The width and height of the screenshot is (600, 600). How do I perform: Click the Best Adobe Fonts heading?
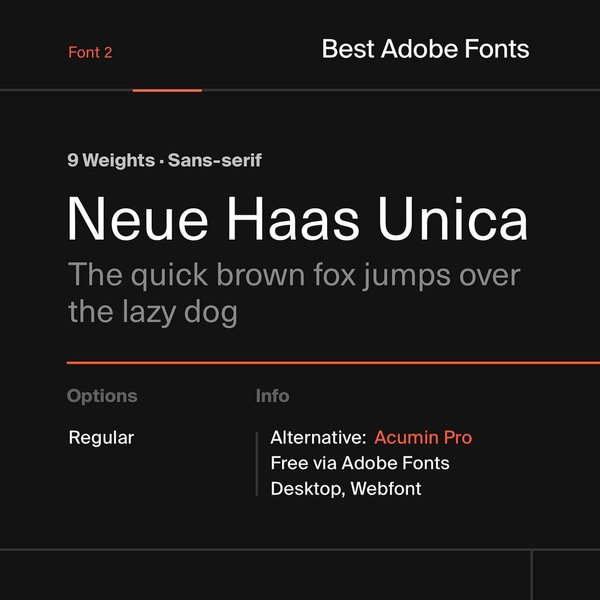tap(425, 49)
